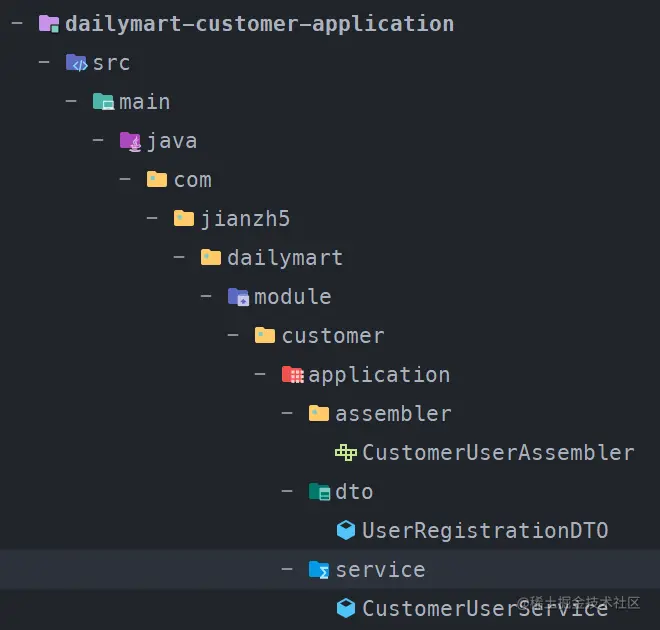Select the customer label
The image size is (660, 630).
[333, 336]
